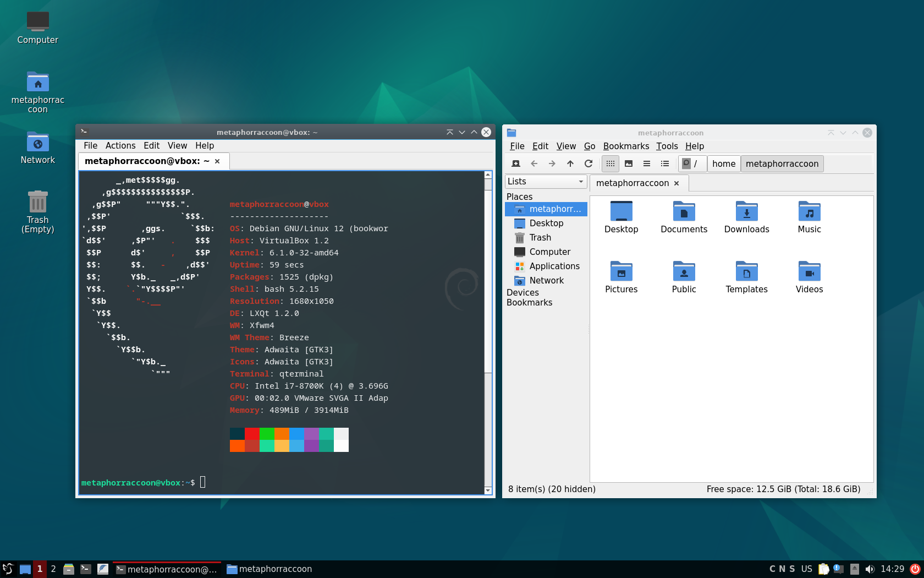924x578 pixels.
Task: Open the volume control in system tray
Action: point(870,569)
